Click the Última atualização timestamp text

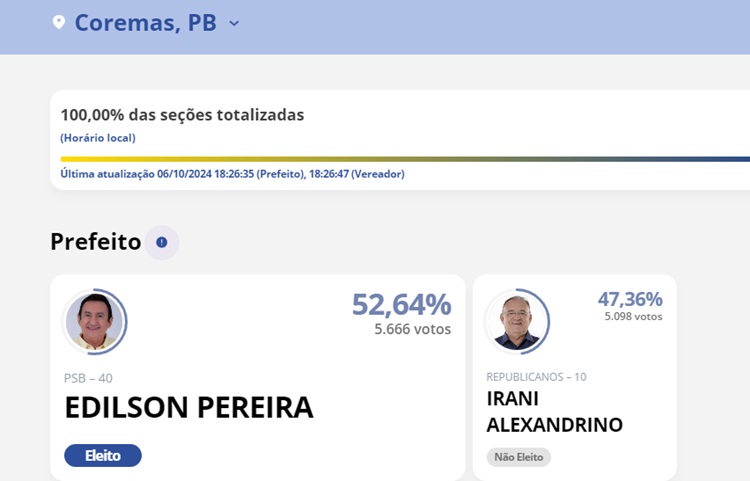[x=232, y=174]
